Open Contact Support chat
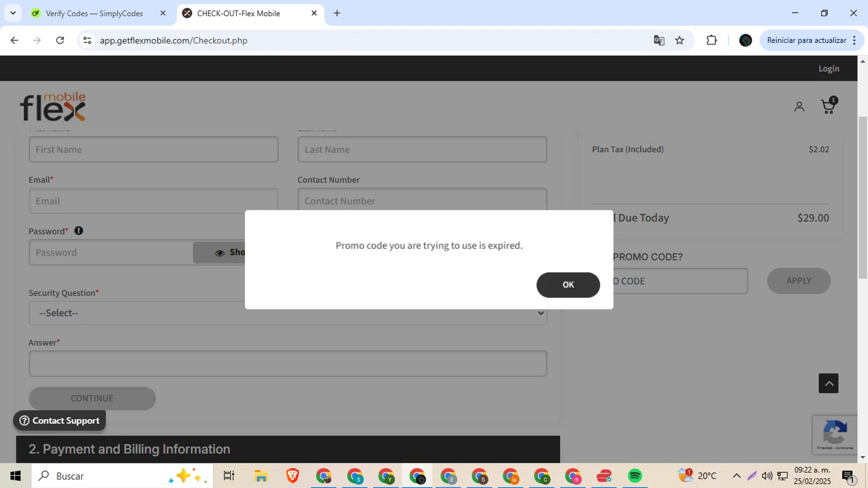This screenshot has height=488, width=868. [60, 421]
